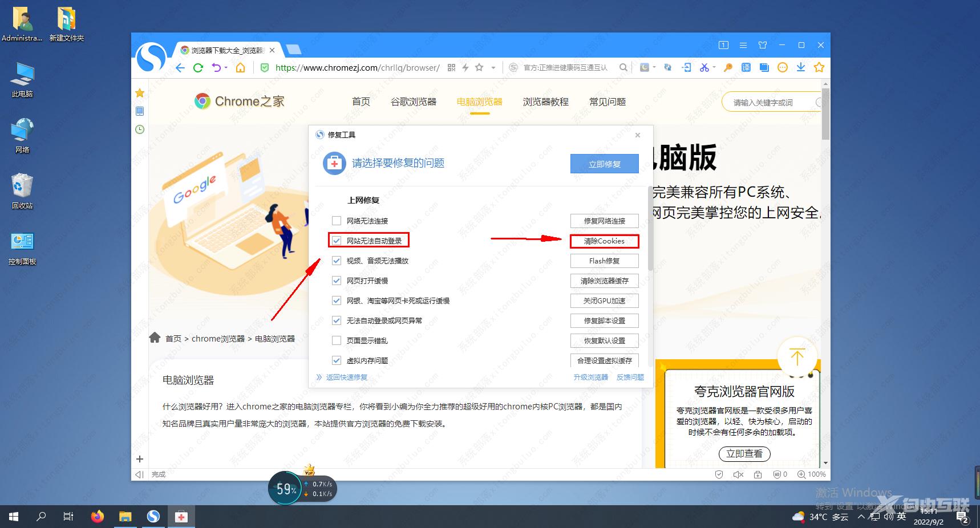This screenshot has height=528, width=980.
Task: Open browsing history clock in the left sidebar
Action: point(140,129)
